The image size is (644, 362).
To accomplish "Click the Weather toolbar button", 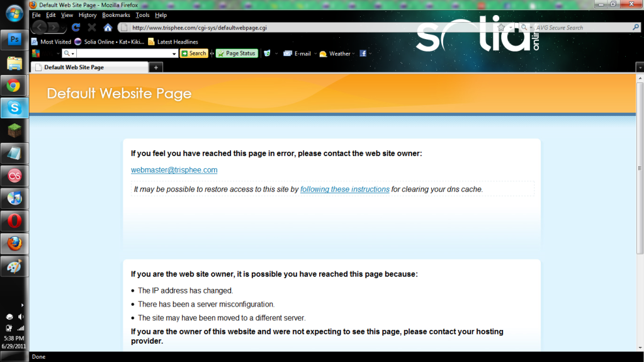I will pyautogui.click(x=335, y=54).
